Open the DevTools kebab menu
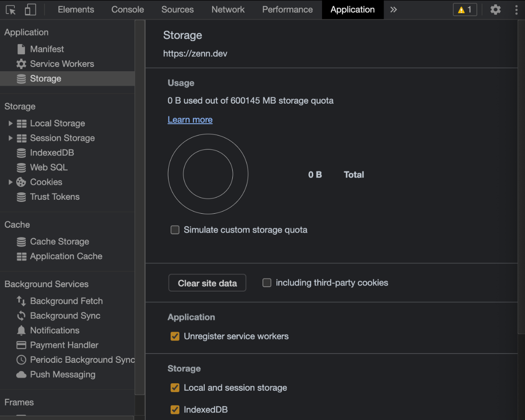The width and height of the screenshot is (525, 420). coord(516,10)
